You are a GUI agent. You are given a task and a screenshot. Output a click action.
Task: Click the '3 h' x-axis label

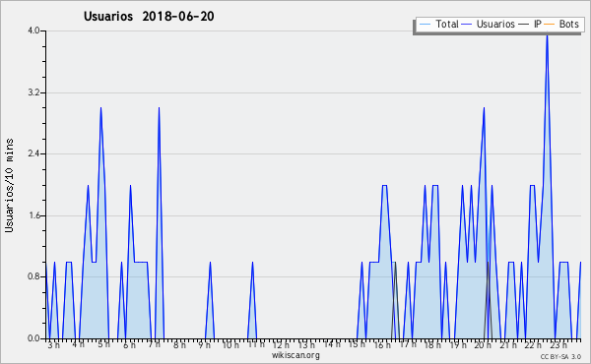coord(54,345)
